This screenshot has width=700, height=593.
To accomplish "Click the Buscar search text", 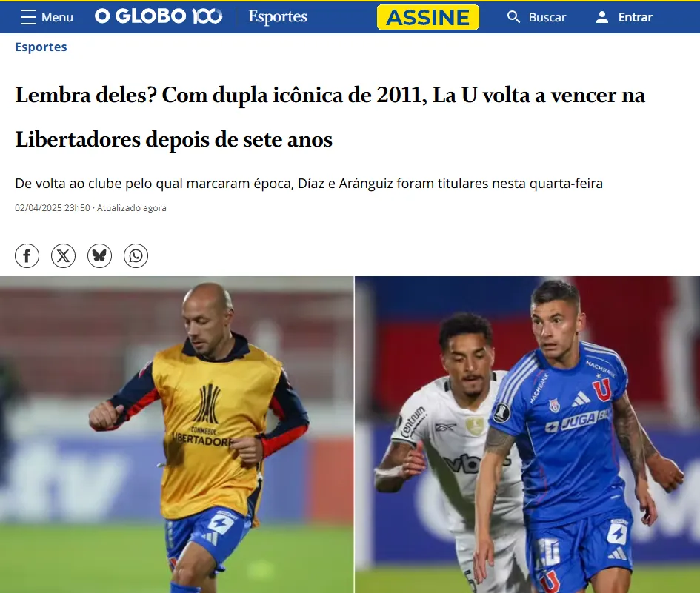I will pos(547,17).
